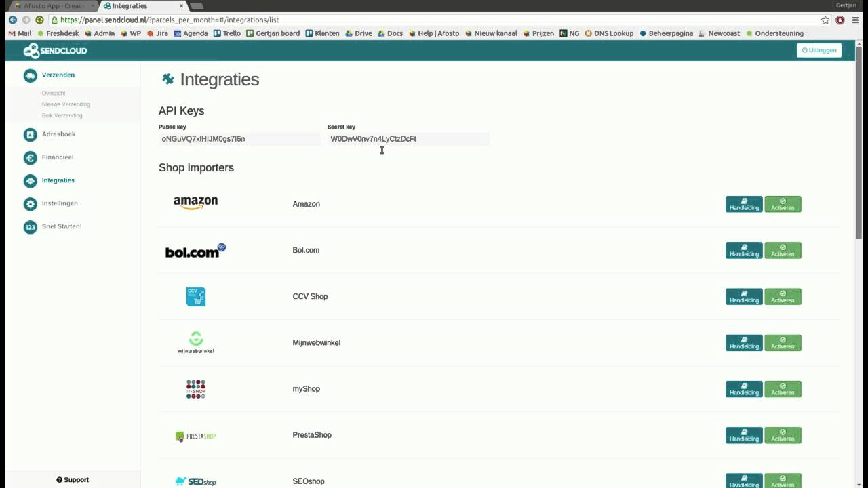This screenshot has height=488, width=868.
Task: Click the Integraties puzzle heading icon
Action: coord(167,79)
